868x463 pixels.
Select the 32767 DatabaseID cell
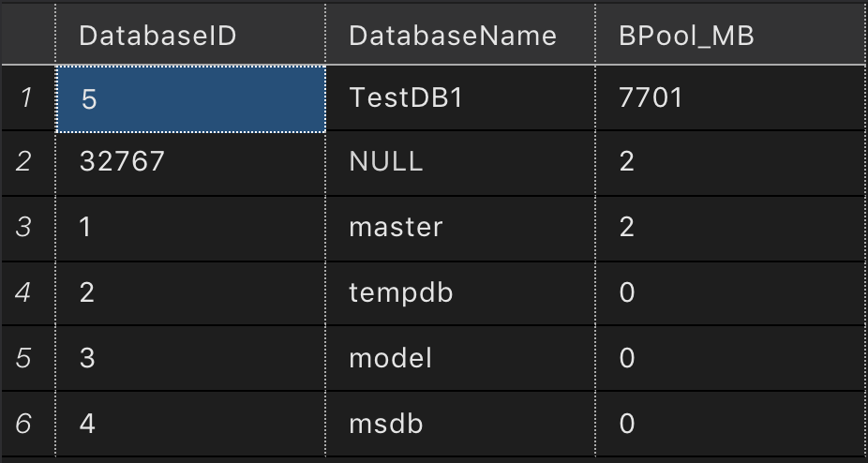pos(190,163)
